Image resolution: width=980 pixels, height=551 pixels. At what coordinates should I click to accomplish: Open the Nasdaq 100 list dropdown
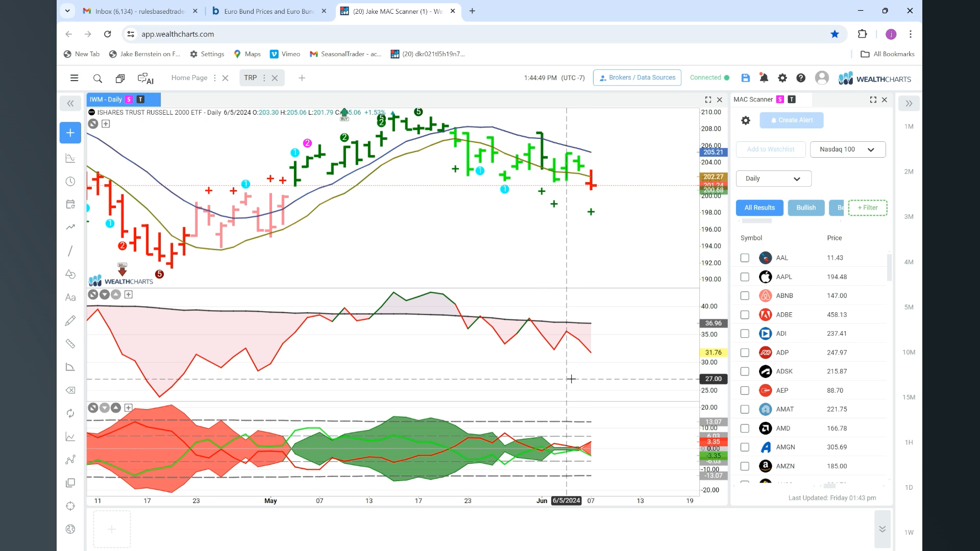(847, 149)
